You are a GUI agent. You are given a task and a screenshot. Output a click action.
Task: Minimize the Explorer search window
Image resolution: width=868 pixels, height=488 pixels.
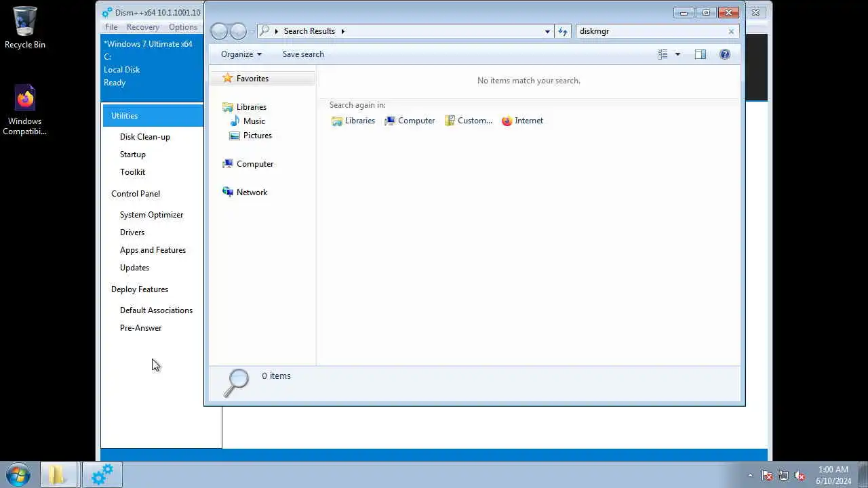[x=684, y=12]
